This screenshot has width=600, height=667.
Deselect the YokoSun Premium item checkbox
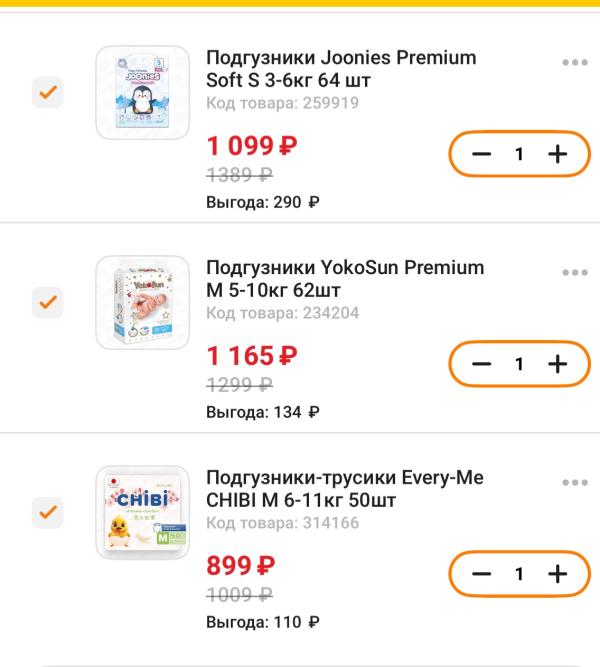click(x=48, y=302)
